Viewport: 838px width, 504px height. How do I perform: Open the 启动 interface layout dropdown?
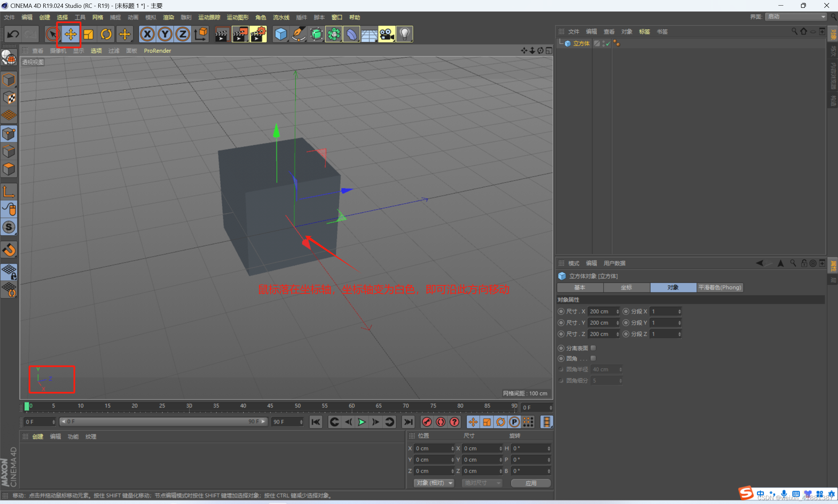(x=795, y=16)
